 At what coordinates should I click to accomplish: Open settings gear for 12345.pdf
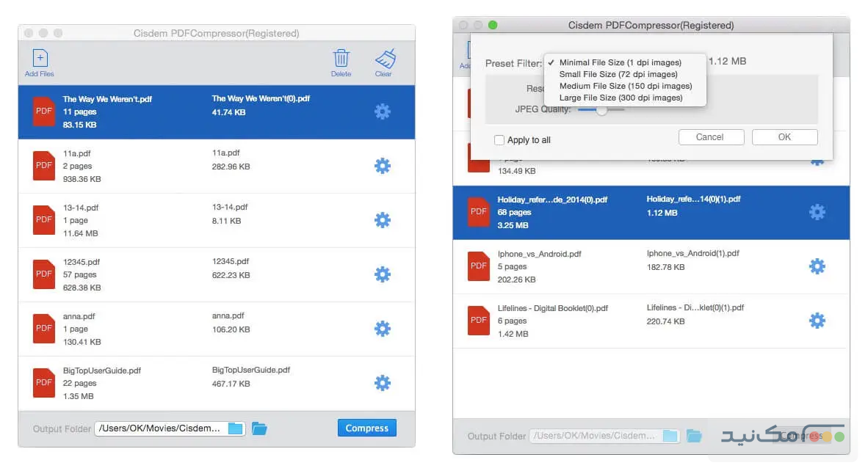pos(383,274)
